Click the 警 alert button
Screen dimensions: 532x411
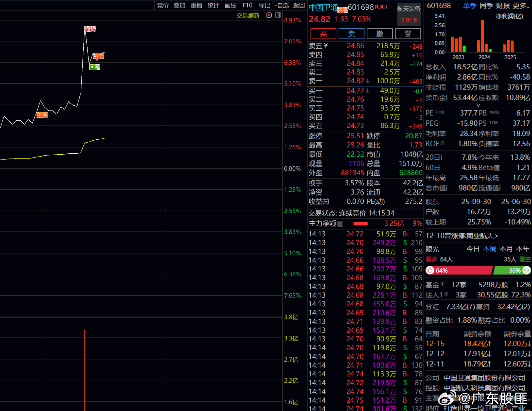point(408,34)
